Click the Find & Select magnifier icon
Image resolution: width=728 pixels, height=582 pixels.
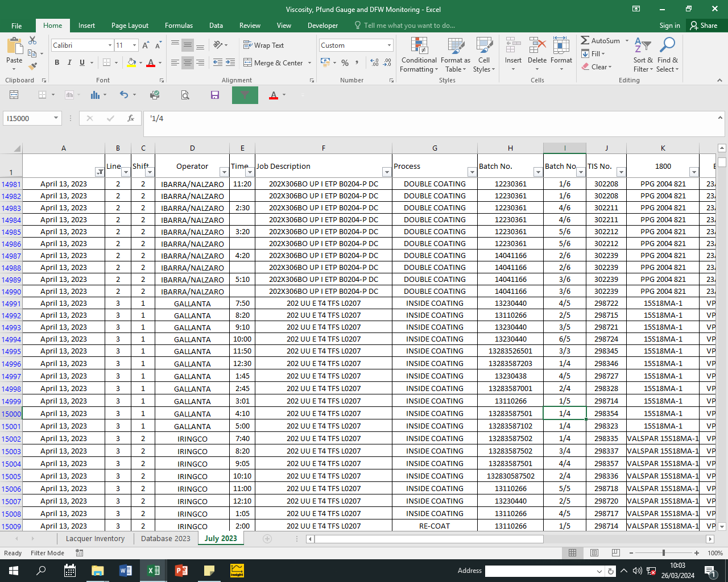point(667,45)
